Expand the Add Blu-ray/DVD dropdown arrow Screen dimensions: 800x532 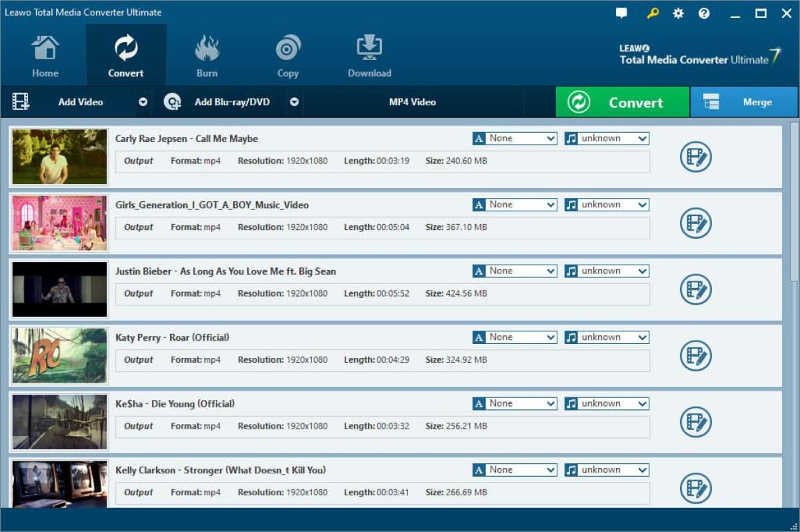pos(294,102)
